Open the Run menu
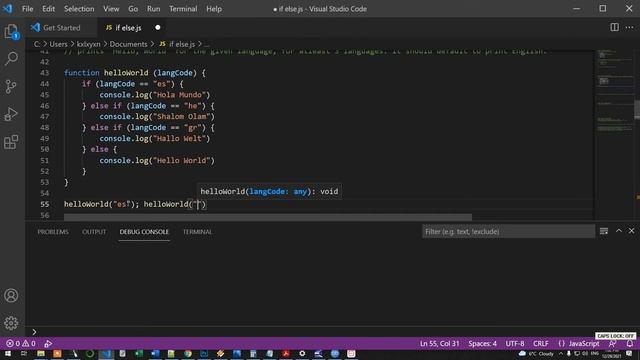Image resolution: width=640 pixels, height=360 pixels. coord(153,9)
